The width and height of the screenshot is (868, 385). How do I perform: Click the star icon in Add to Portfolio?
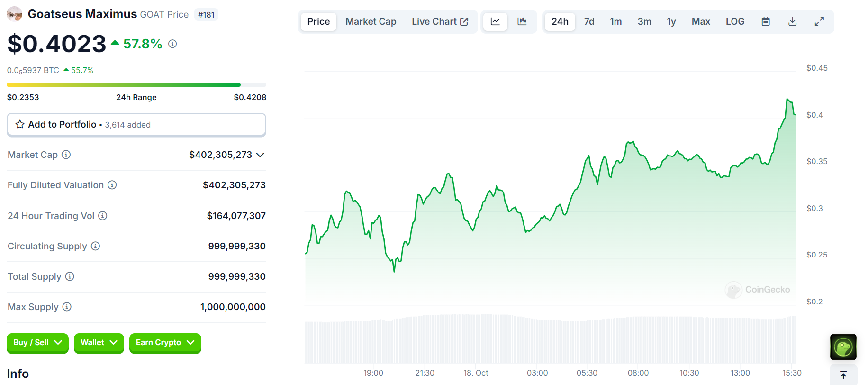pyautogui.click(x=20, y=124)
